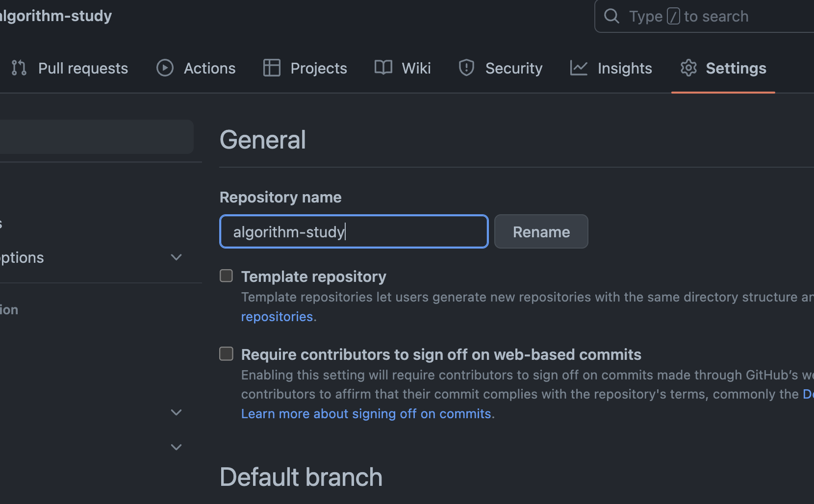Click the Security shield icon
Screen dimensions: 814x504
466,68
